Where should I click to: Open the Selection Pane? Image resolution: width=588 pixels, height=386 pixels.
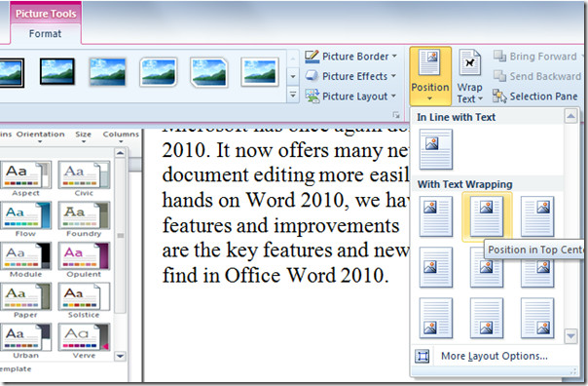[x=535, y=96]
